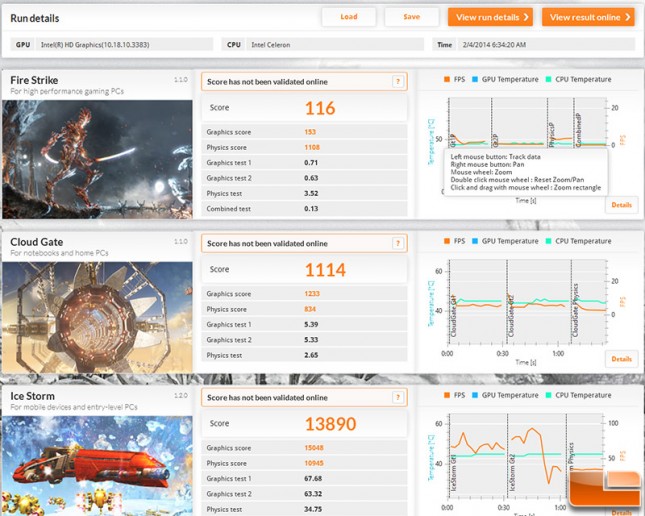Click the Save button

(411, 17)
